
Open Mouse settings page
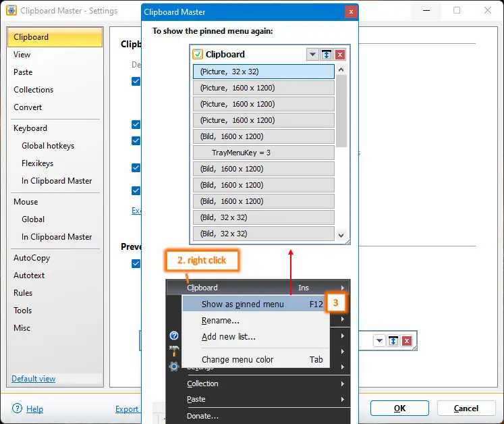[x=26, y=202]
